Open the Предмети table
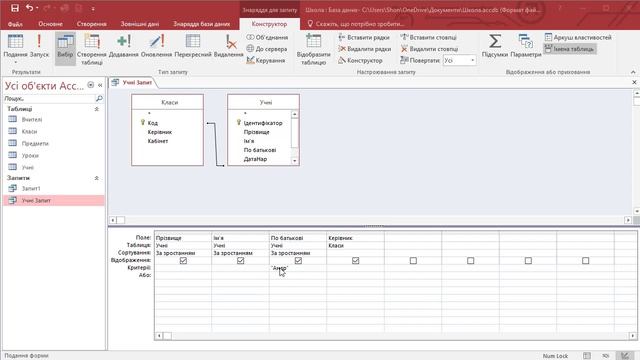This screenshot has width=640, height=360. click(35, 144)
